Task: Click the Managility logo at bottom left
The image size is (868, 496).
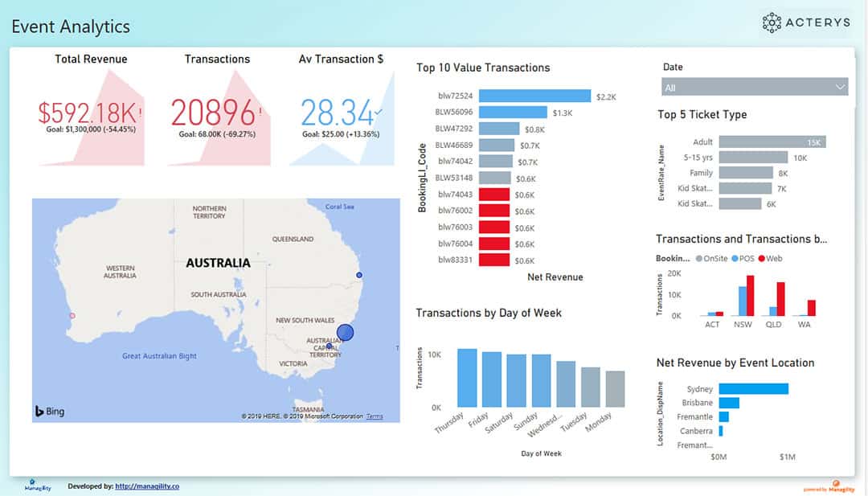Action: point(37,486)
